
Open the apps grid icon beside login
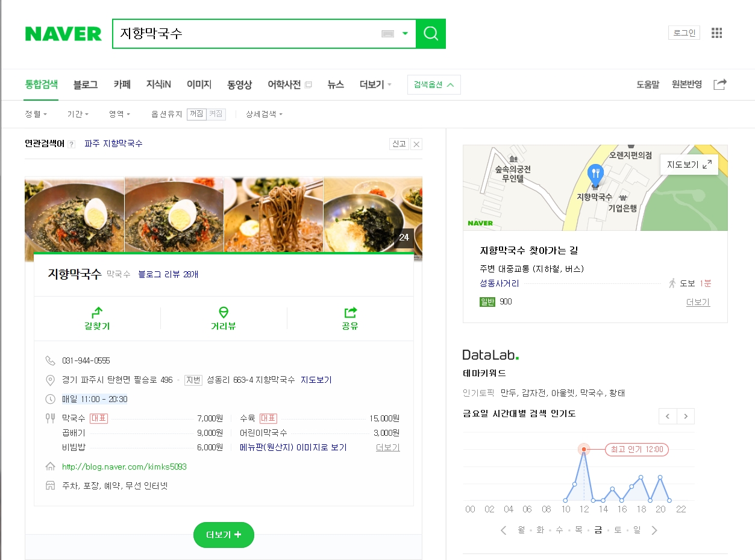716,33
